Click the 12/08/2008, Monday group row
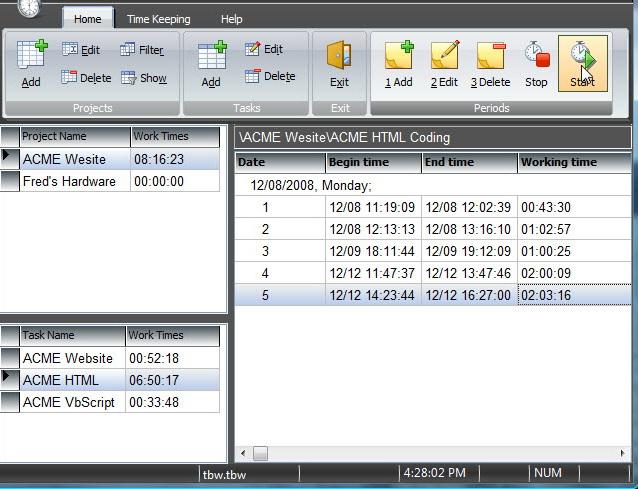This screenshot has width=638, height=489. [433, 186]
